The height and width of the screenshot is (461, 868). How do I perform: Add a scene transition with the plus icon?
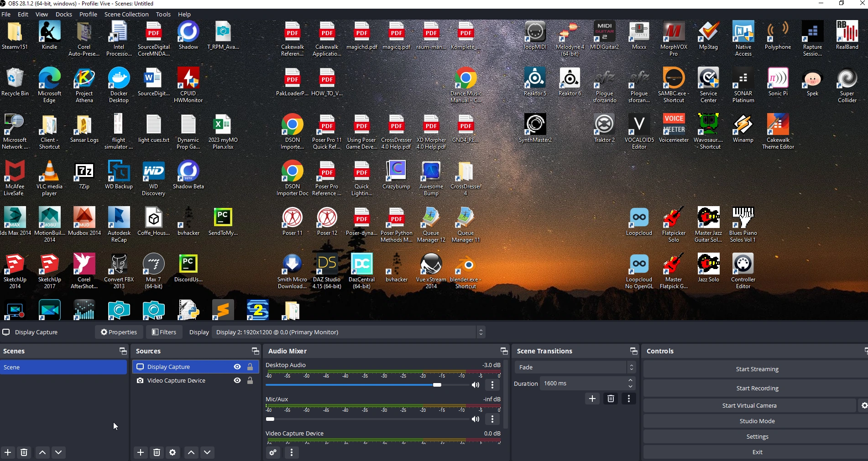coord(592,399)
